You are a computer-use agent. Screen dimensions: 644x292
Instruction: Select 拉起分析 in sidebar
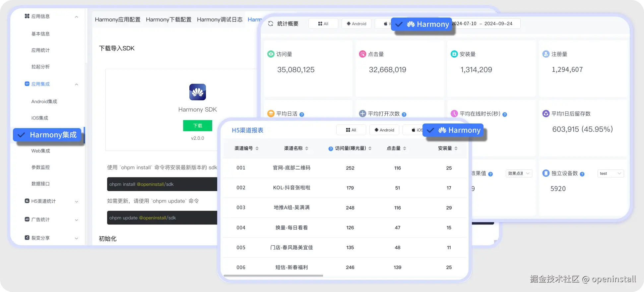[40, 67]
